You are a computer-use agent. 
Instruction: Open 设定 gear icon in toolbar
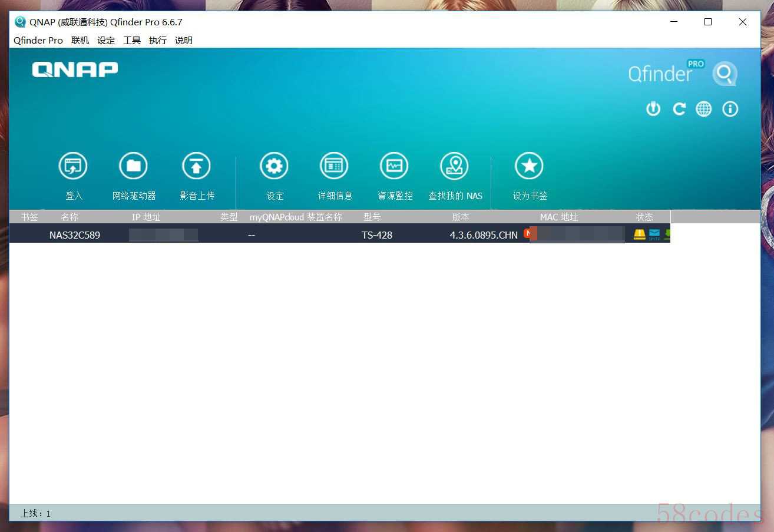(x=274, y=166)
